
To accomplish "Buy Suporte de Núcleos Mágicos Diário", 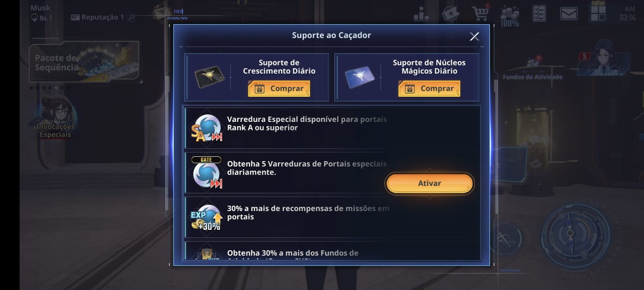I will pyautogui.click(x=429, y=89).
